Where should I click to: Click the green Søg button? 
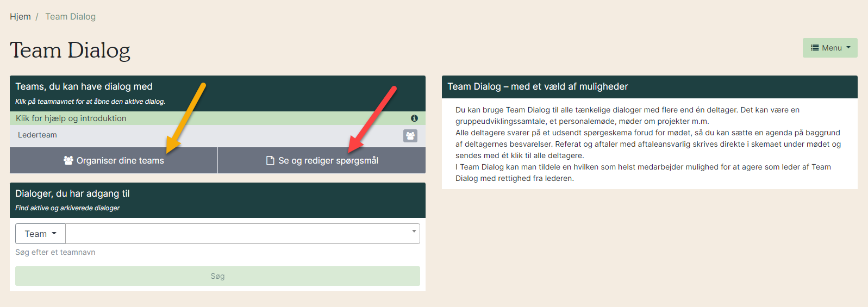pos(217,276)
